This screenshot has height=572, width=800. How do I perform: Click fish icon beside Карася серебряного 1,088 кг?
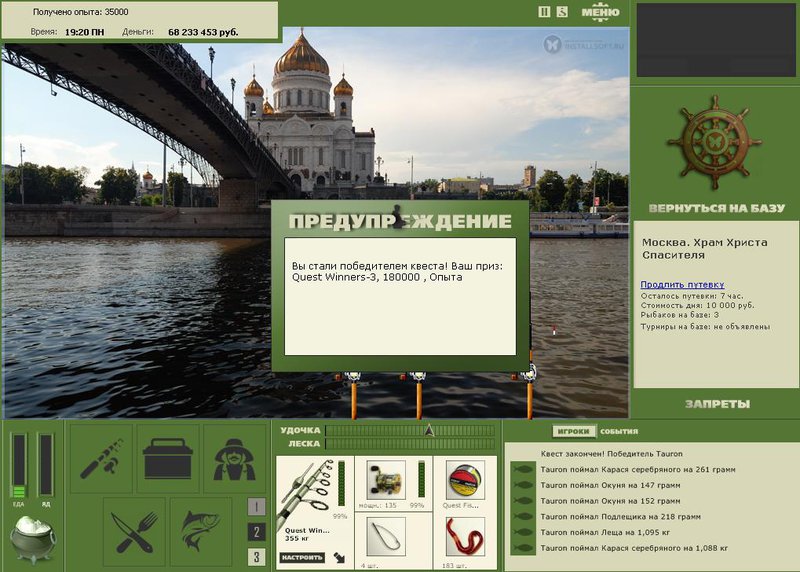(x=523, y=548)
